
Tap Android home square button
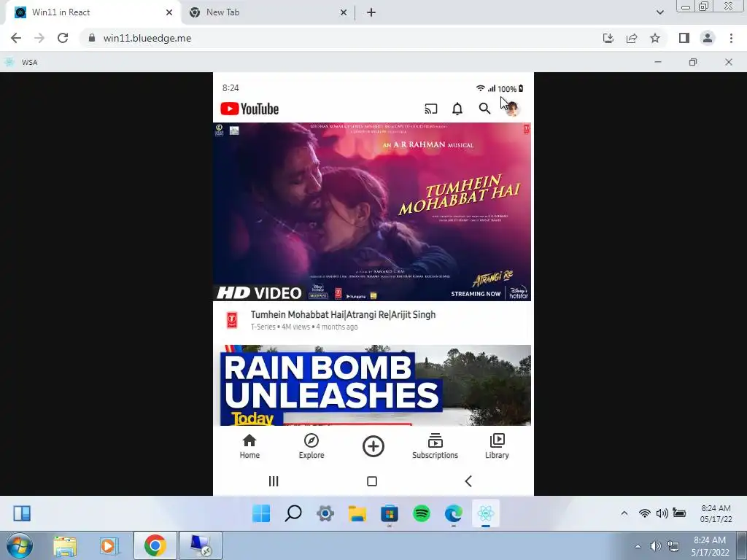(372, 481)
